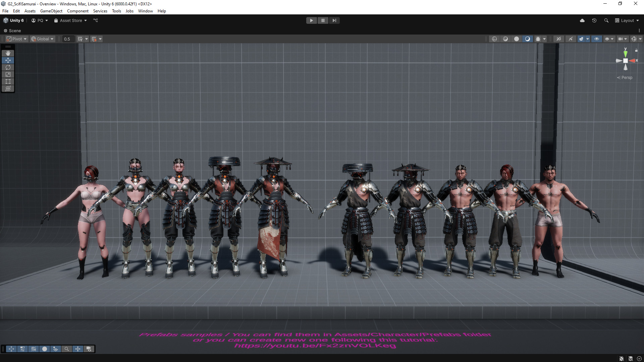Viewport: 644px width, 362px height.
Task: Select the Scale tool
Action: pos(8,74)
